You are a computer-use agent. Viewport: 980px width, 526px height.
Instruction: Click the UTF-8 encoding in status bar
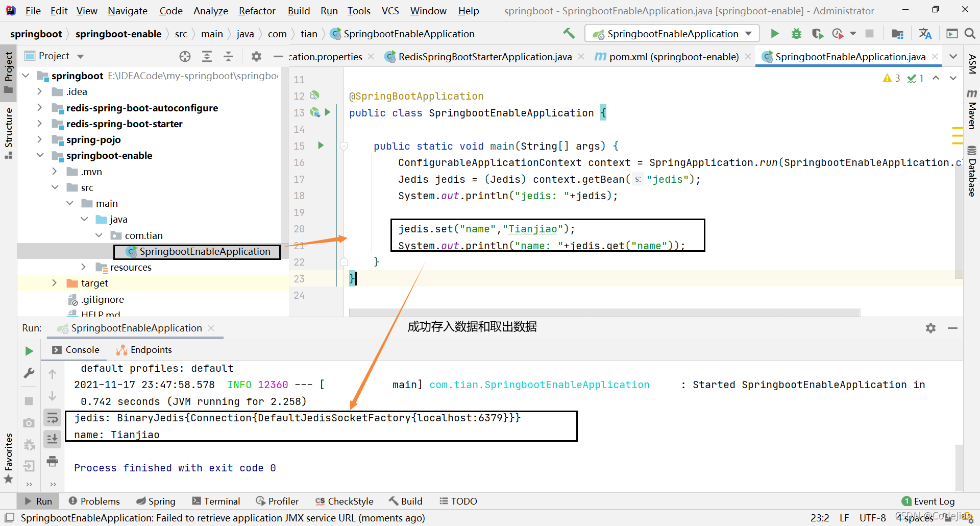[x=873, y=517]
